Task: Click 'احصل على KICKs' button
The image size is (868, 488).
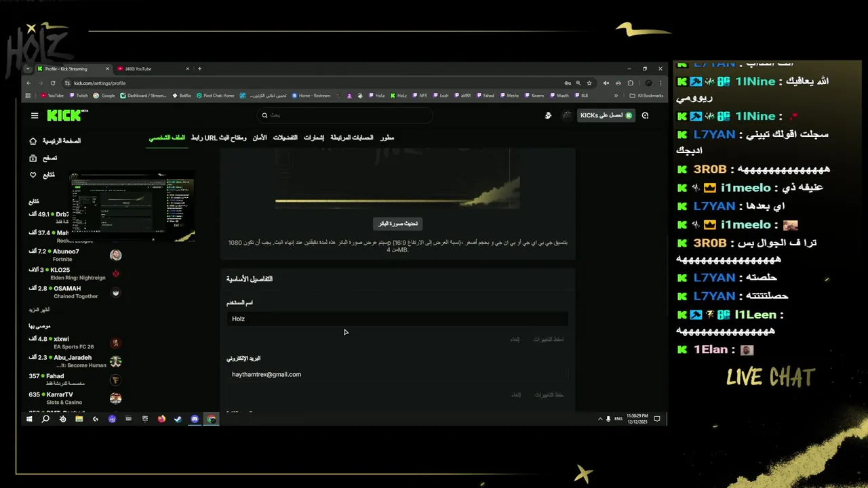Action: [x=606, y=115]
